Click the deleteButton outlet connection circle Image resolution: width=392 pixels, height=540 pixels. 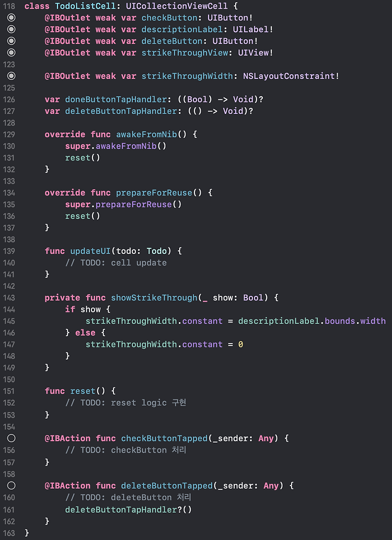11,41
